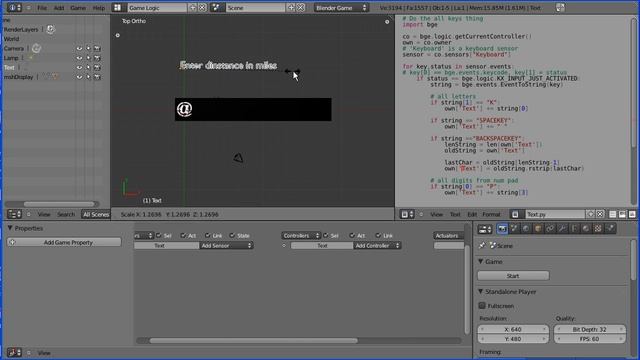Collapse the Game panel

point(480,261)
